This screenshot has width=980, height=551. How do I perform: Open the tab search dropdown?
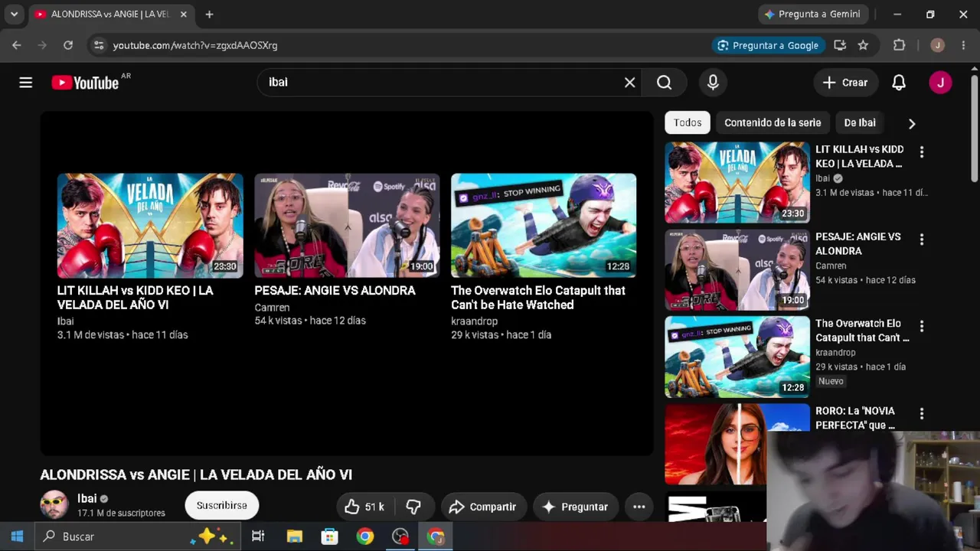point(14,14)
